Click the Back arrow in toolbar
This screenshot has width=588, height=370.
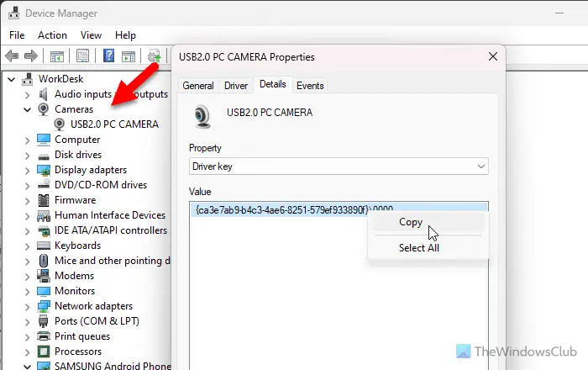click(x=13, y=57)
